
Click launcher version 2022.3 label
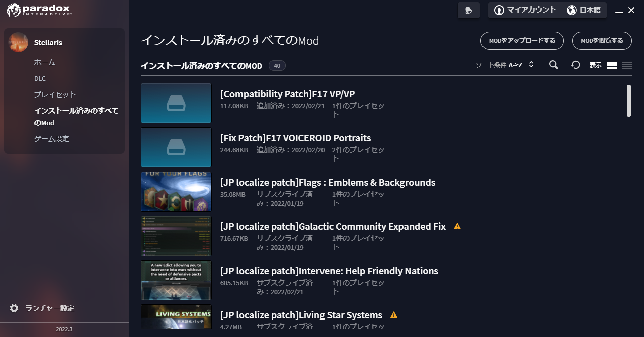64,329
